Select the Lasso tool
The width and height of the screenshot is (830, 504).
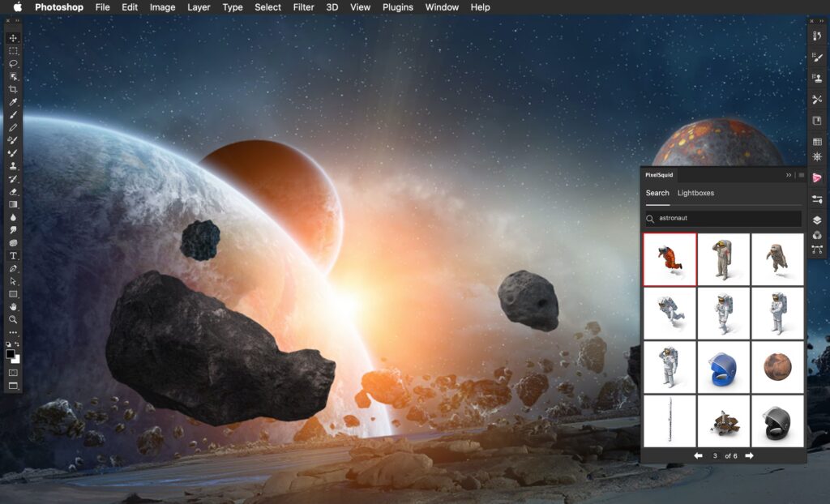[13, 63]
